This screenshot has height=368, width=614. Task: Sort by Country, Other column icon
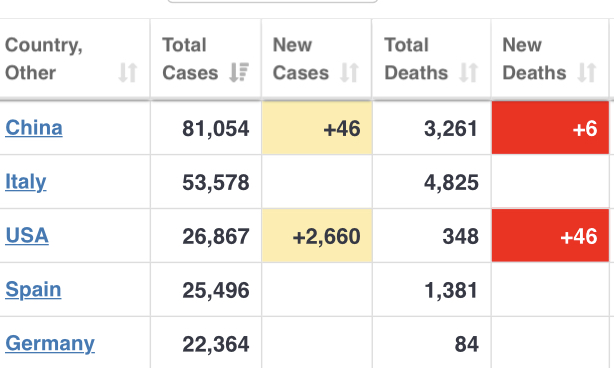pyautogui.click(x=128, y=73)
